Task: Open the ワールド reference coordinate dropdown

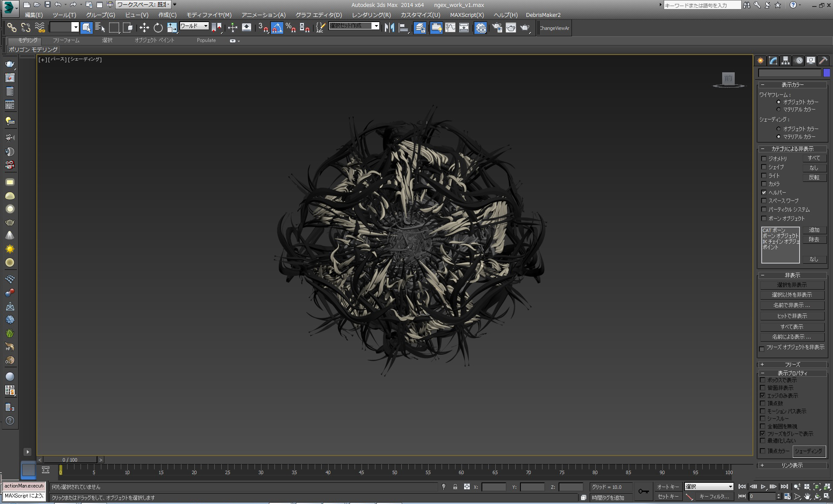Action: click(x=194, y=26)
